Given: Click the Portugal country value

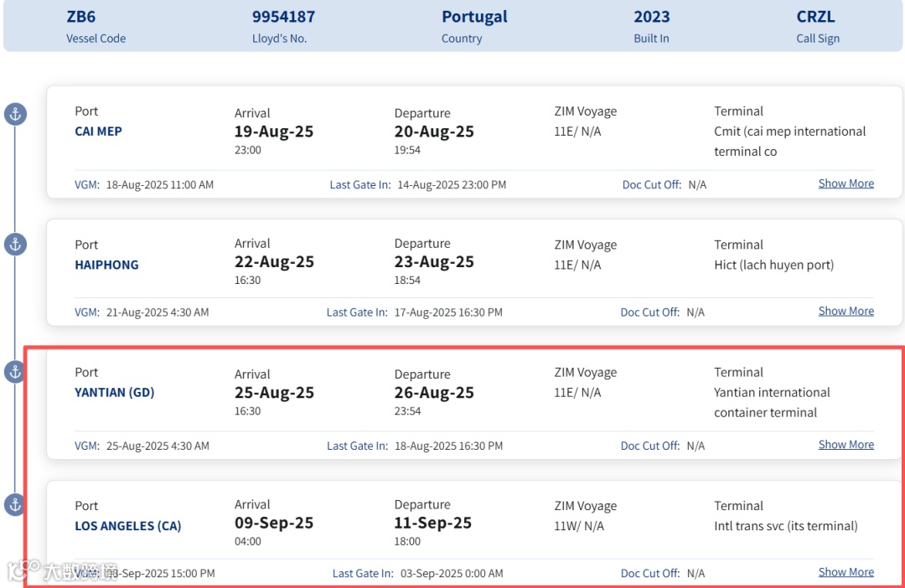Looking at the screenshot, I should coord(474,17).
